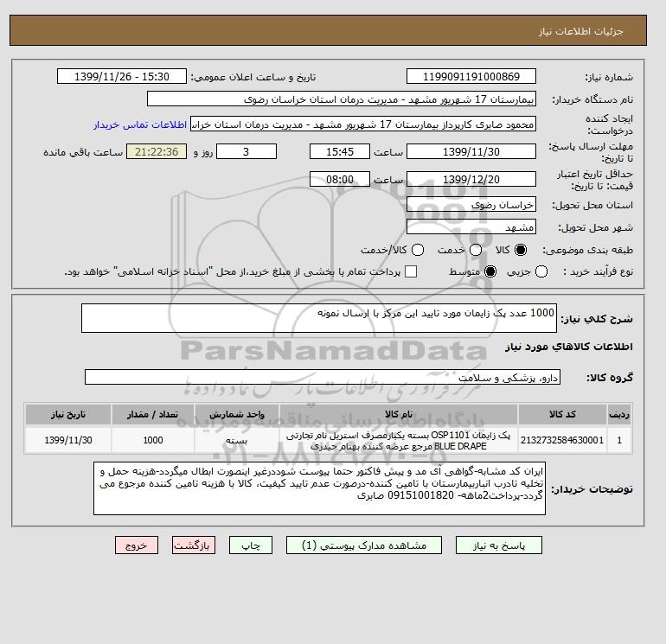This screenshot has height=644, width=666.
Task: Open مشاهده مدارک پیوستی (1) attachments
Action: click(364, 545)
